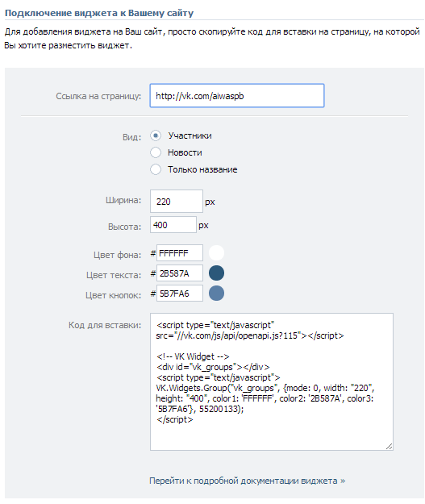Click the Ширина label
425x504 pixels.
[x=123, y=200]
